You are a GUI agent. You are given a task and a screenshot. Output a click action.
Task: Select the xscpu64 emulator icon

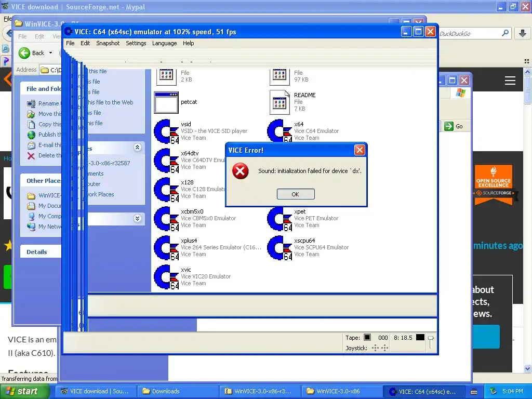pyautogui.click(x=280, y=248)
